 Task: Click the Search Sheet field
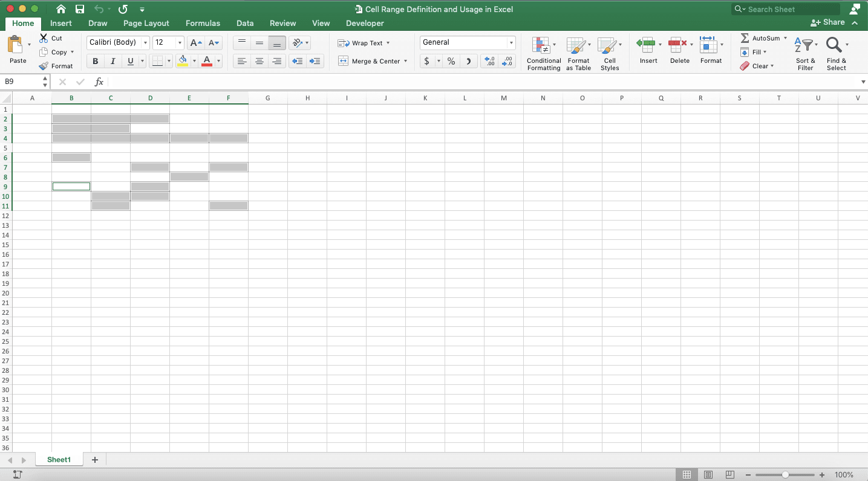pyautogui.click(x=786, y=9)
